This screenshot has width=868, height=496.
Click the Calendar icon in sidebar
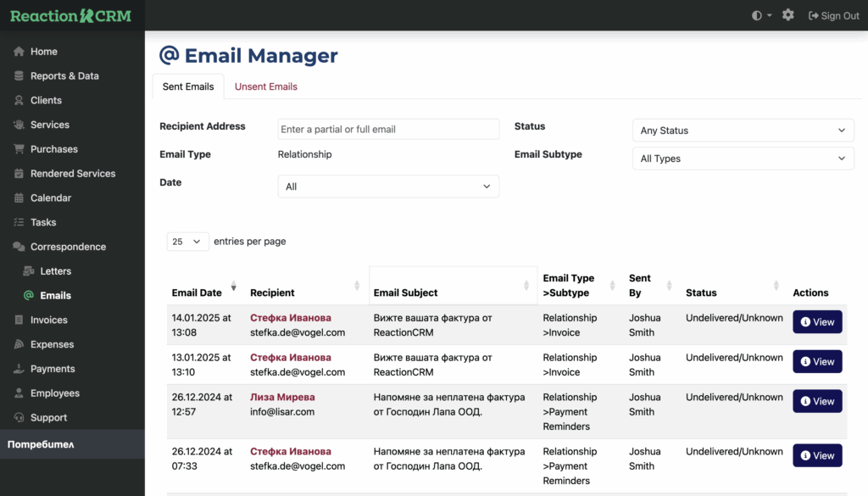(x=19, y=198)
